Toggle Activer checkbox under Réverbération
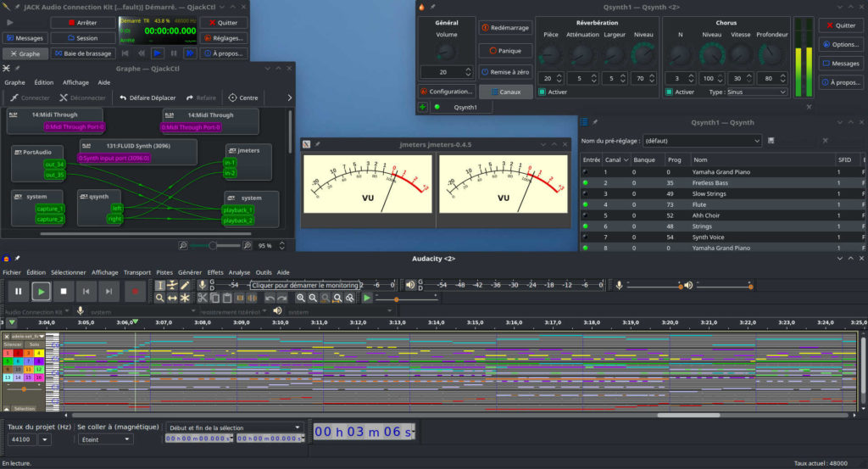 pos(542,92)
